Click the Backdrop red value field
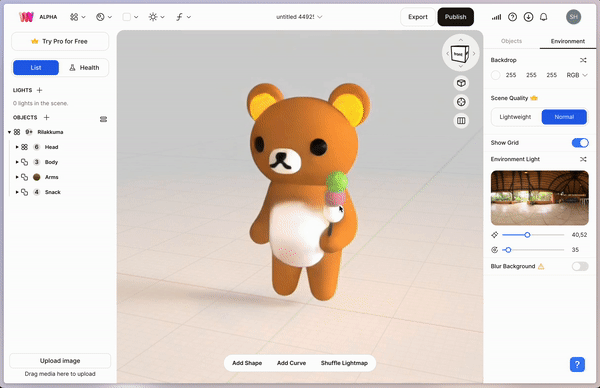 [x=511, y=75]
